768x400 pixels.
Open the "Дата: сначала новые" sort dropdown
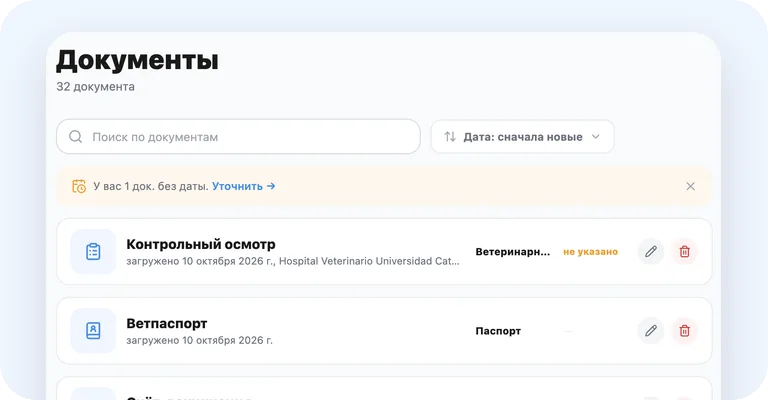coord(522,137)
